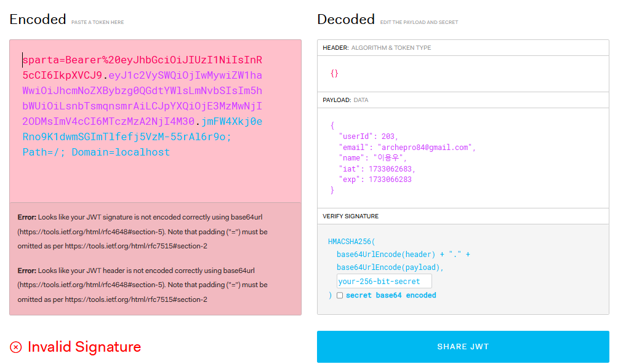The height and width of the screenshot is (364, 618).
Task: Click the PAYLOAD: Data section label
Action: (x=345, y=100)
